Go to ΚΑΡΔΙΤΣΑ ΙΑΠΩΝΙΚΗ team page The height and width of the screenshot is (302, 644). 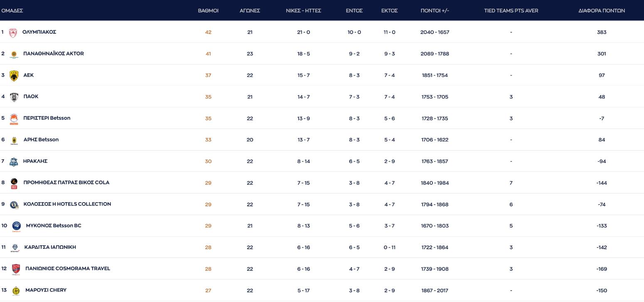click(50, 247)
